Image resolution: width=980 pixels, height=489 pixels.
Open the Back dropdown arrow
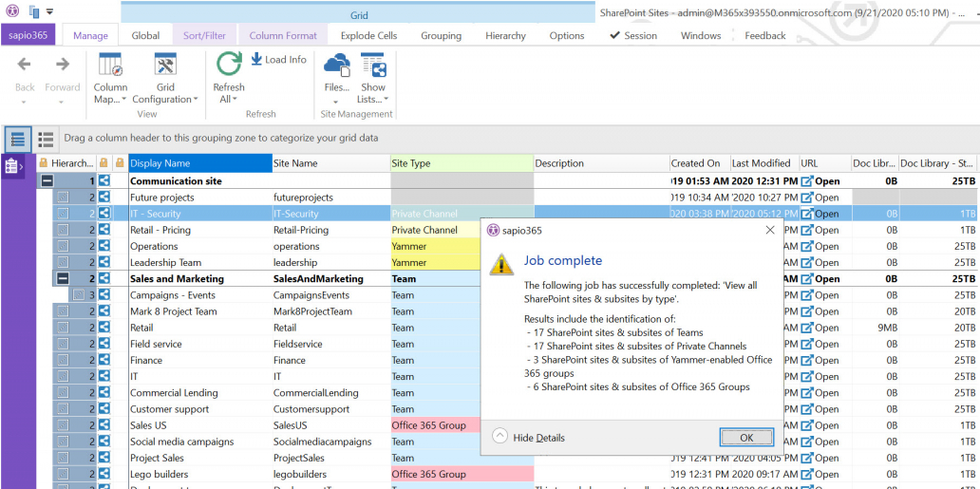pos(25,102)
